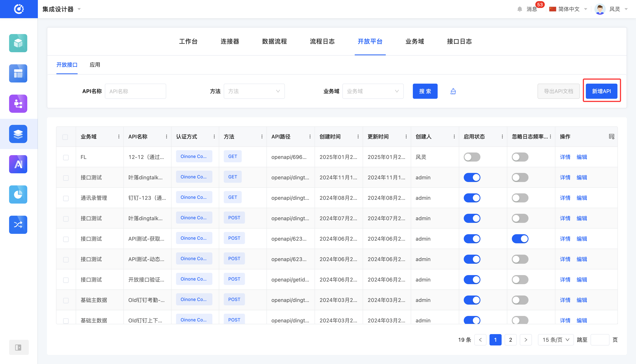Collapse the sidebar with bottom-left icon
Screen dimensions: 636x364
19,347
